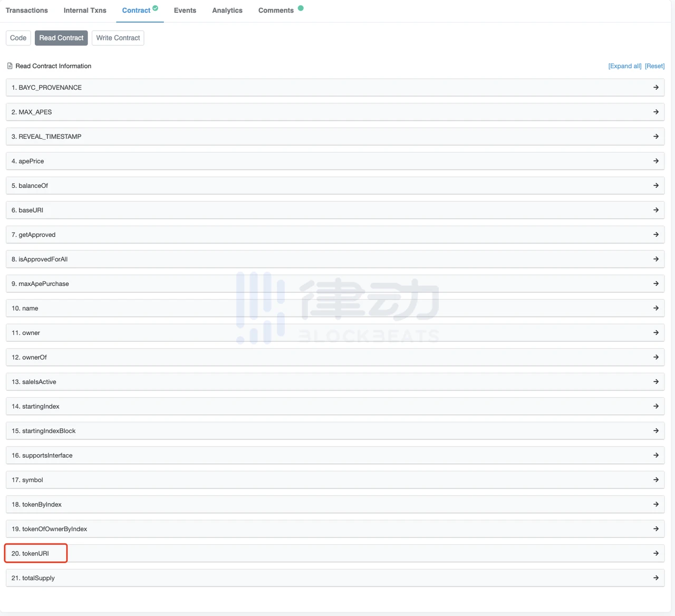
Task: Expand the 18. tokenByIndex function
Action: click(x=335, y=504)
